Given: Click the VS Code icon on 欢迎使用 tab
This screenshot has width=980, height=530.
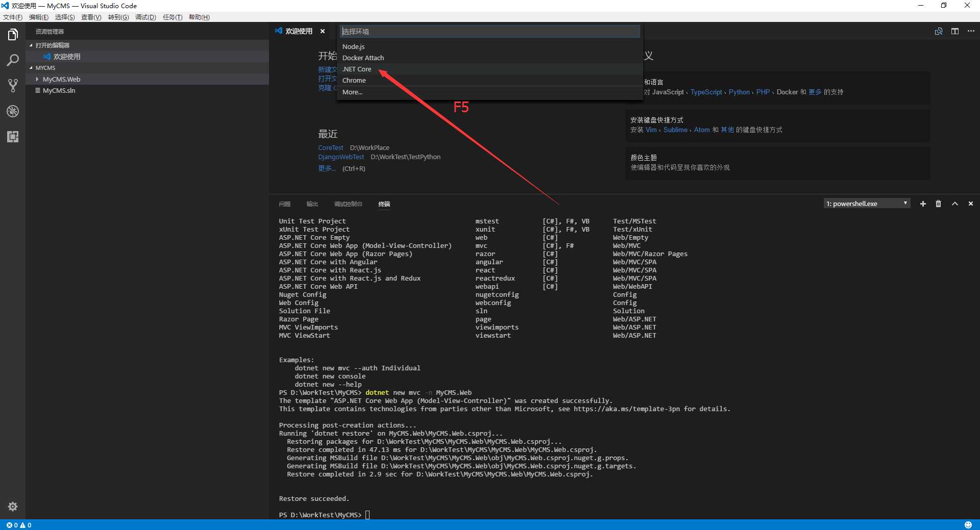Looking at the screenshot, I should pos(279,31).
